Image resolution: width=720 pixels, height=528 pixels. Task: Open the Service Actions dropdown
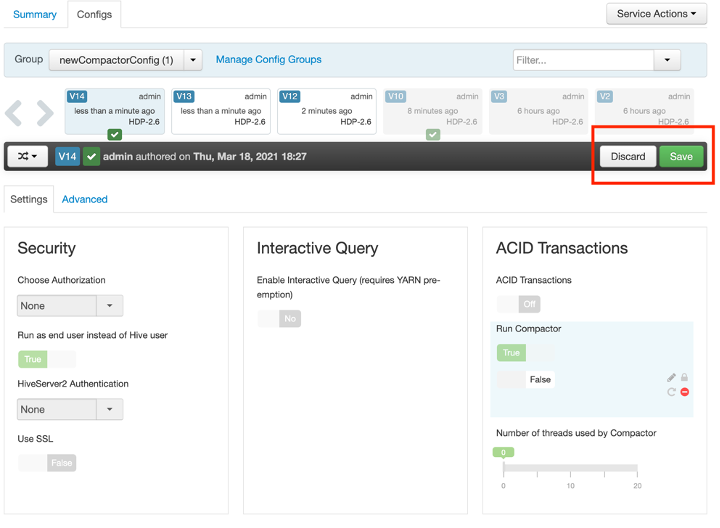656,14
